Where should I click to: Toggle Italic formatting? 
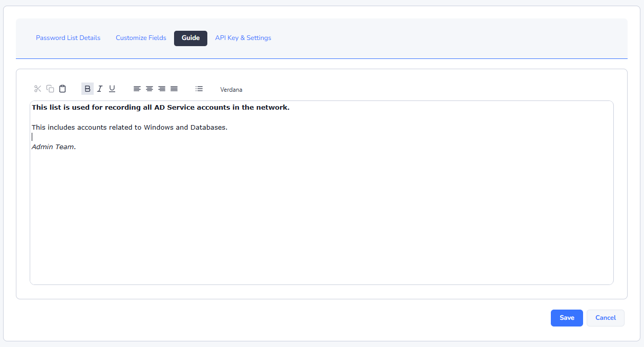[100, 89]
